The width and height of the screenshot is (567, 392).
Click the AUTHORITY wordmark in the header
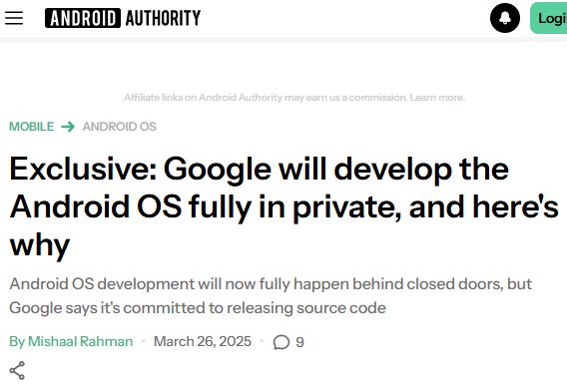click(163, 18)
